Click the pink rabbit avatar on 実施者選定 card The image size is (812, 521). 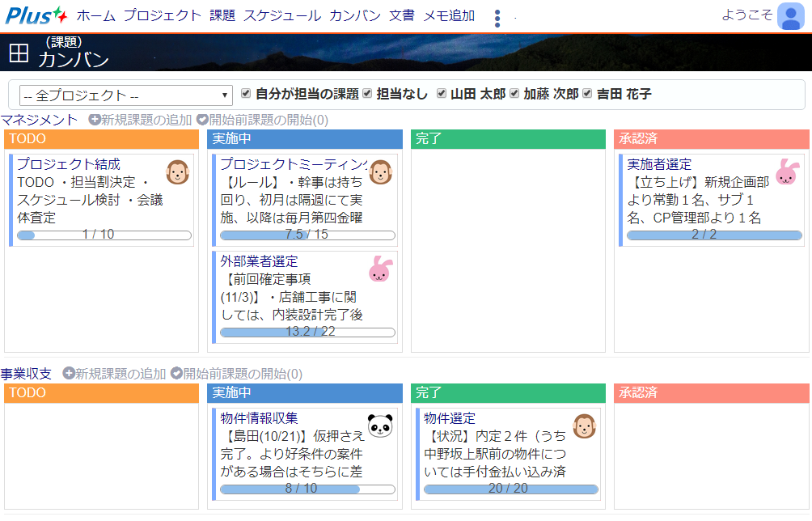tap(787, 172)
